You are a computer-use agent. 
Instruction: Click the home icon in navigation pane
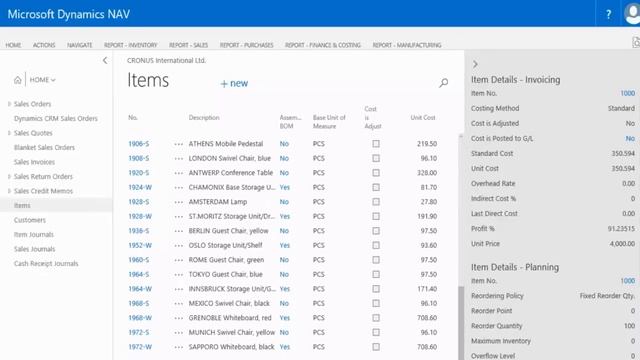[x=18, y=80]
